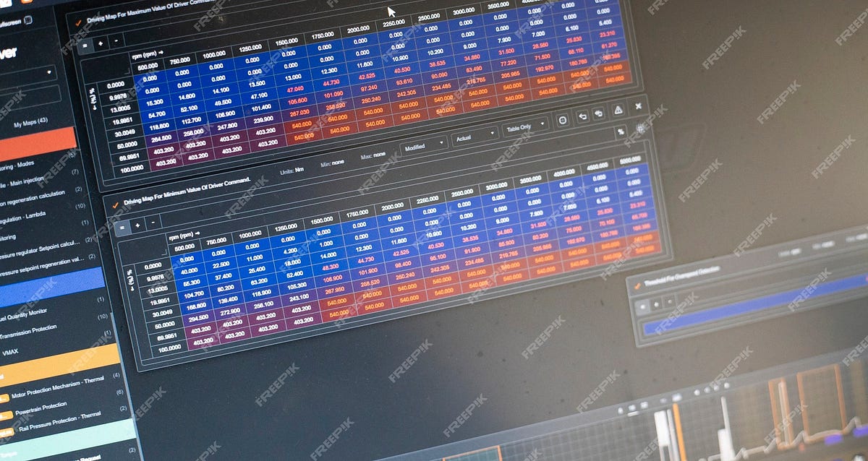Screen dimensions: 868x461
Task: Select the percent display icon on the table toolbar
Action: [621, 132]
